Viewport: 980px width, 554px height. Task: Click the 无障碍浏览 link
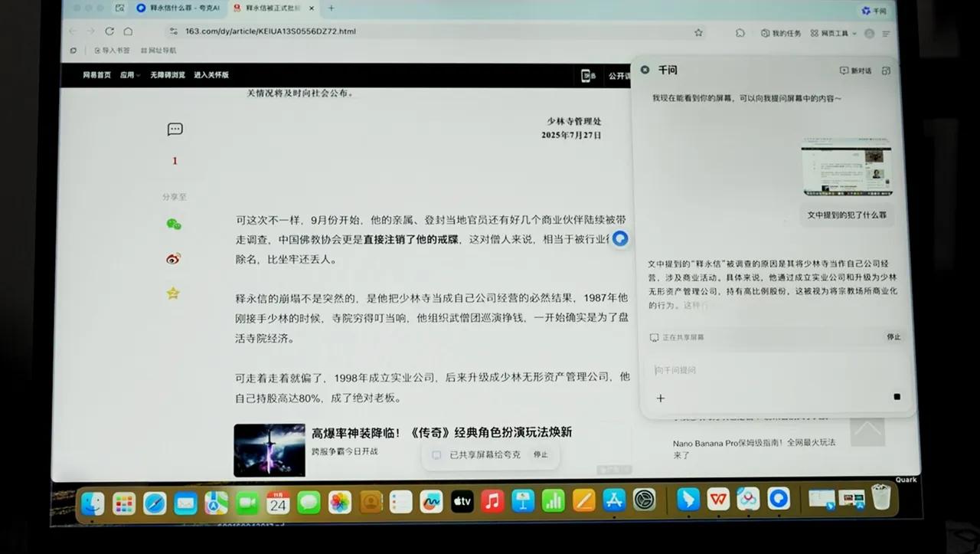pos(168,75)
